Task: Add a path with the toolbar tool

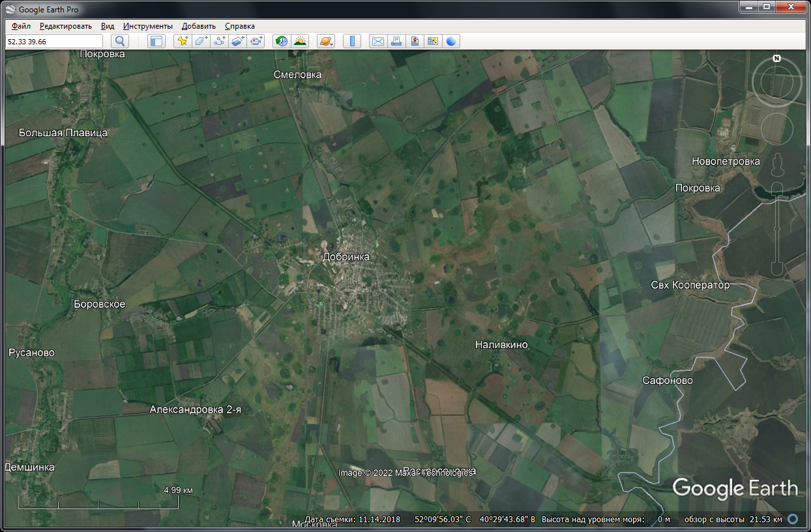Action: (x=220, y=41)
